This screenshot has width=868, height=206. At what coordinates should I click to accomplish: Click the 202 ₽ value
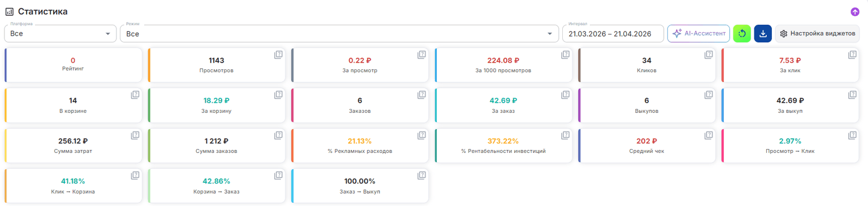[647, 141]
